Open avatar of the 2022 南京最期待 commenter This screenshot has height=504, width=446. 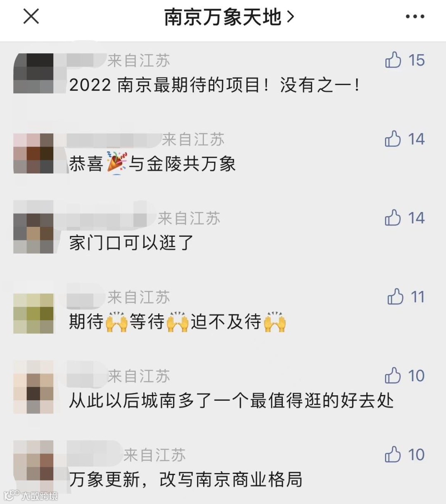(x=33, y=73)
